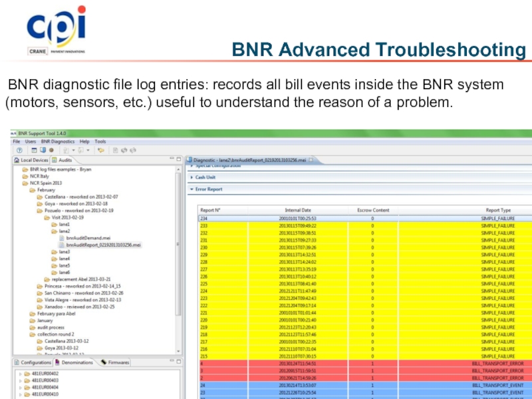The width and height of the screenshot is (532, 399).
Task: Expand the 481EUR00402 tree node
Action: (21, 374)
